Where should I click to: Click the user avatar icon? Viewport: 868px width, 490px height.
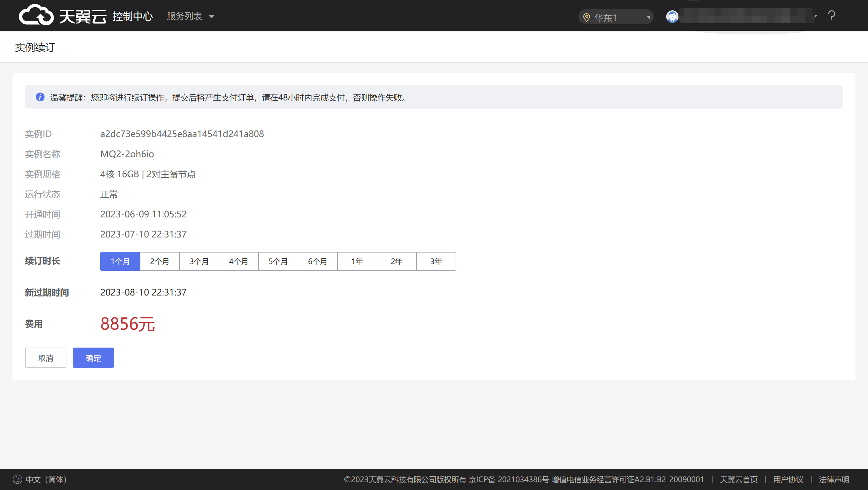[672, 17]
